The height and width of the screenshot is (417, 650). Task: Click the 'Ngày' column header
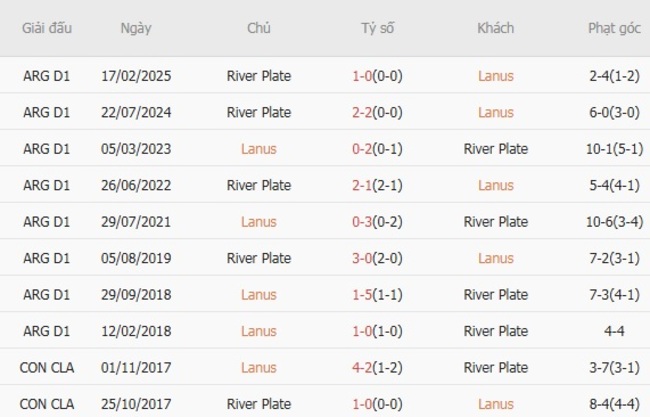click(136, 28)
